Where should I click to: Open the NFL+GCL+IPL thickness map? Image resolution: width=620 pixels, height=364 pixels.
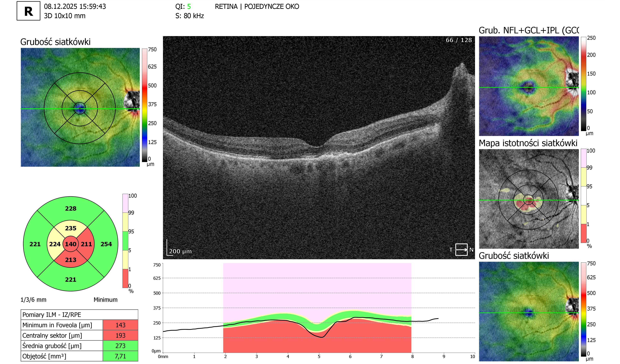529,86
